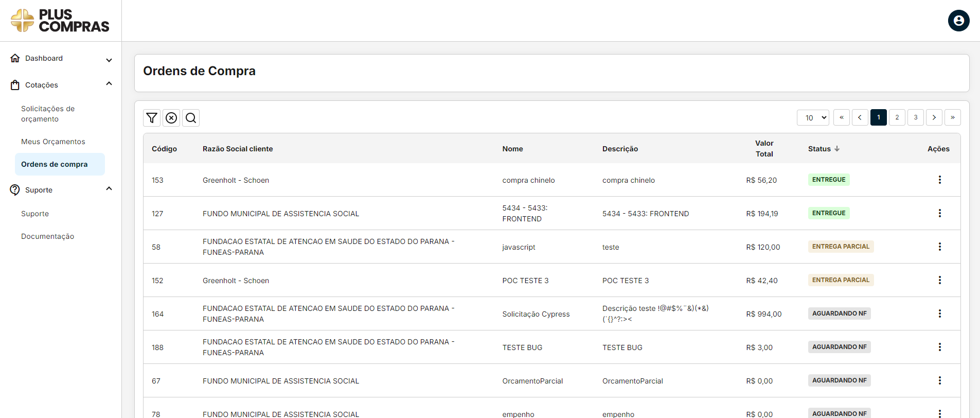Open Solicitações de orçamento menu item
The image size is (980, 418).
[48, 114]
